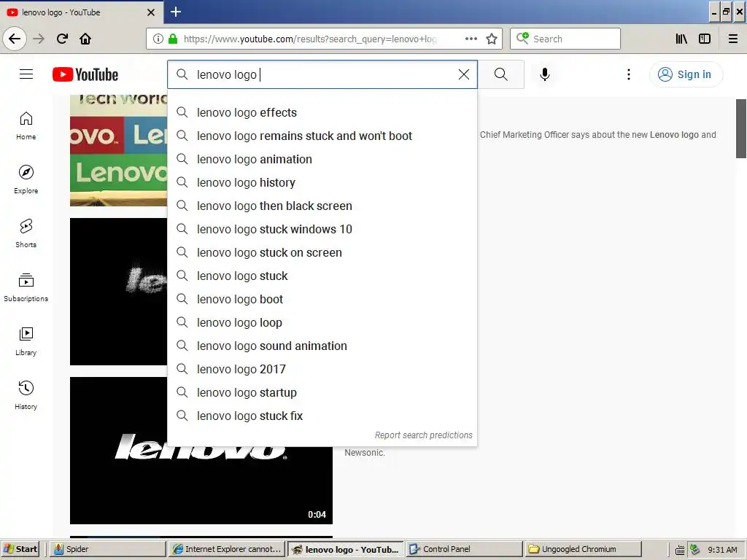Image resolution: width=747 pixels, height=560 pixels.
Task: Reload the current page
Action: click(62, 39)
